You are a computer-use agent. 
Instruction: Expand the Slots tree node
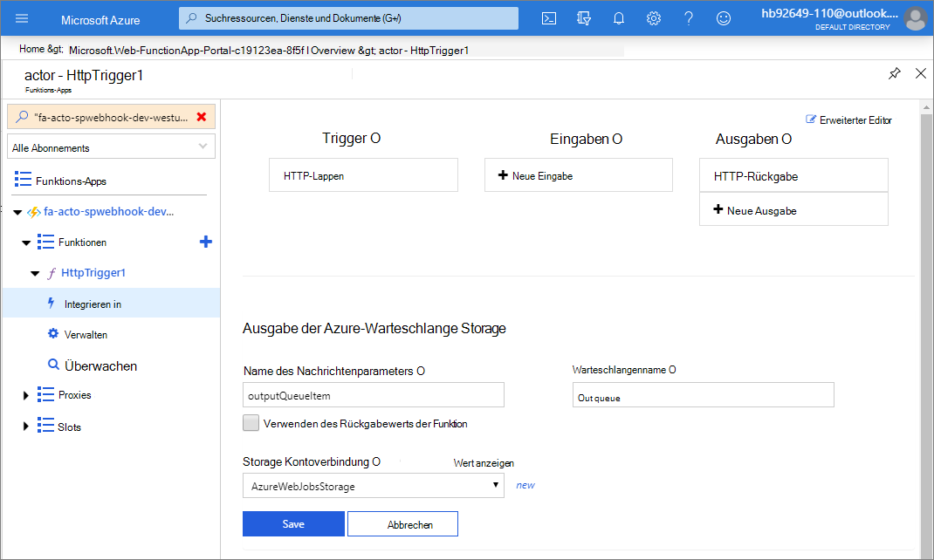point(25,426)
